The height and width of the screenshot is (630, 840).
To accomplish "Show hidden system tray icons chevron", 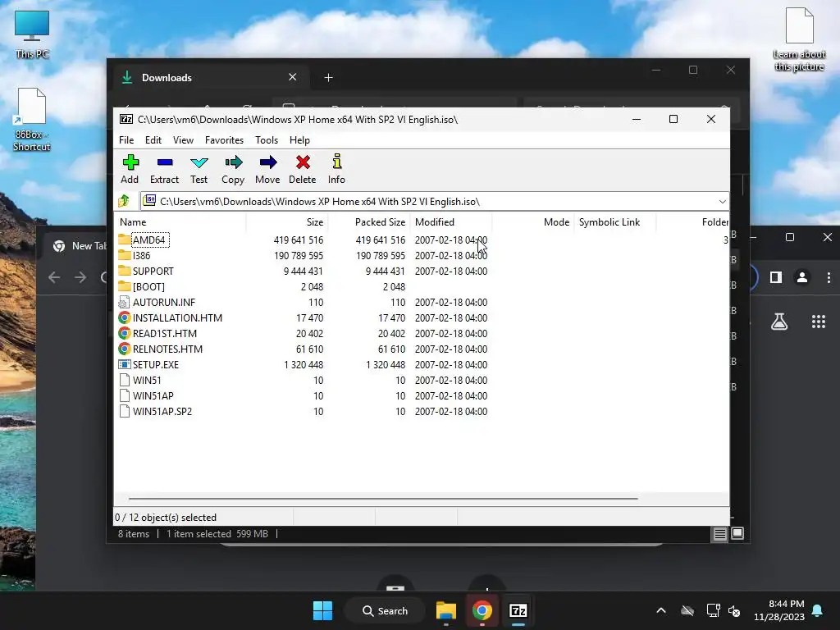I will pos(661,610).
